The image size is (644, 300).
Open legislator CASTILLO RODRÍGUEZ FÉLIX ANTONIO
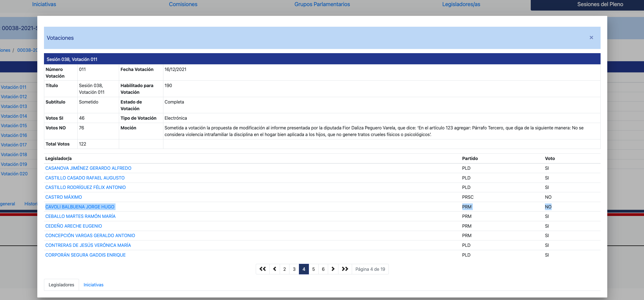pyautogui.click(x=85, y=187)
